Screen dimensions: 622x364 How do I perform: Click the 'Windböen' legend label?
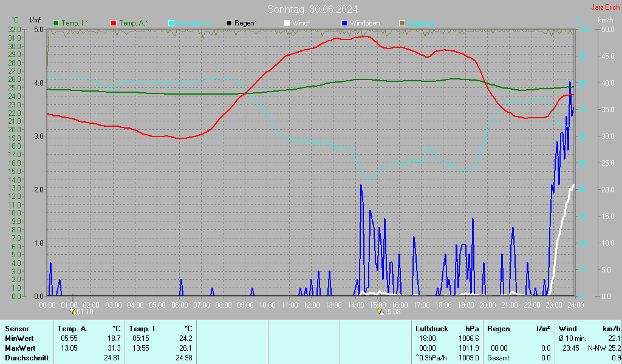364,24
